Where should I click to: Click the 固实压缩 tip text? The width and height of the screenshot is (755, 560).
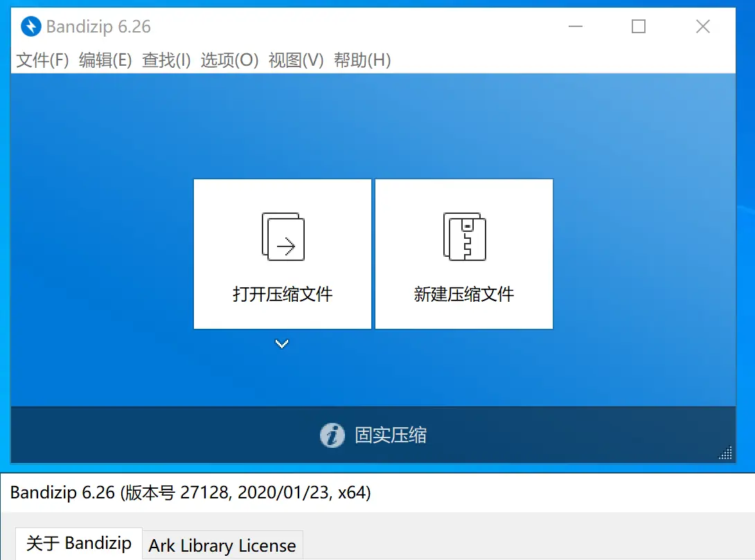point(391,435)
